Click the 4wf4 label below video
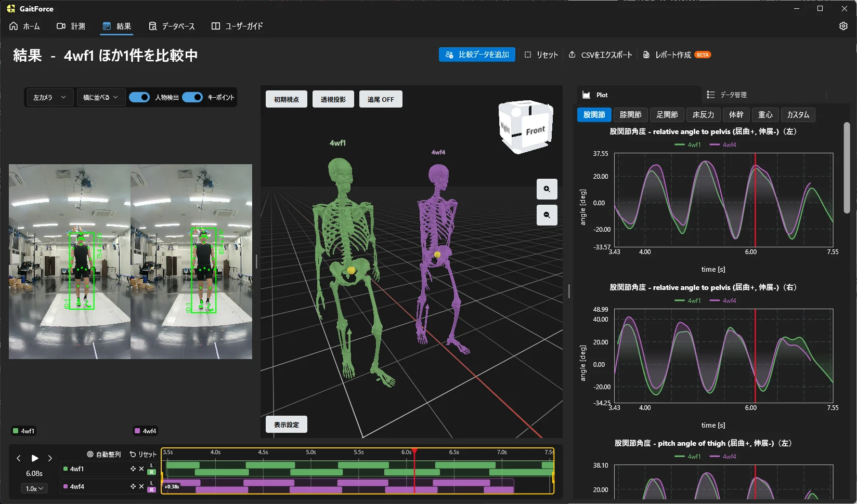 coord(146,431)
